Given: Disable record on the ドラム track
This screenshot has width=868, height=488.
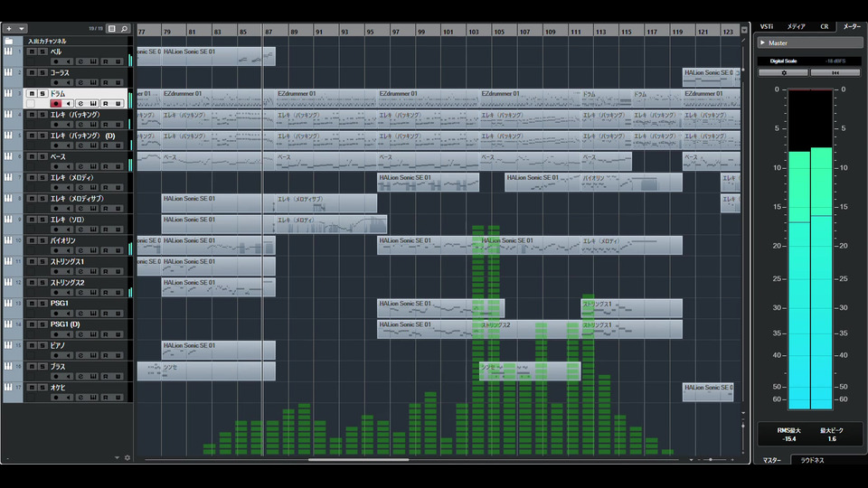Looking at the screenshot, I should pyautogui.click(x=56, y=103).
